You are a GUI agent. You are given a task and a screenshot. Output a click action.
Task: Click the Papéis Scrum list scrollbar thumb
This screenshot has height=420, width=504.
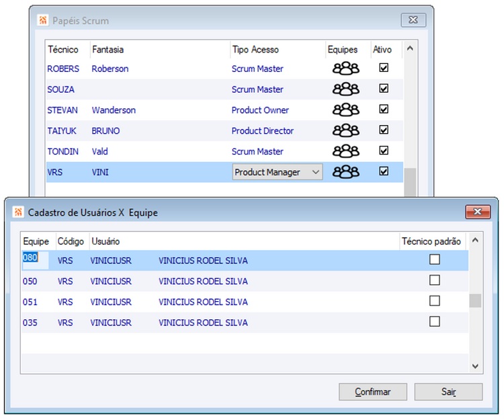tap(410, 182)
